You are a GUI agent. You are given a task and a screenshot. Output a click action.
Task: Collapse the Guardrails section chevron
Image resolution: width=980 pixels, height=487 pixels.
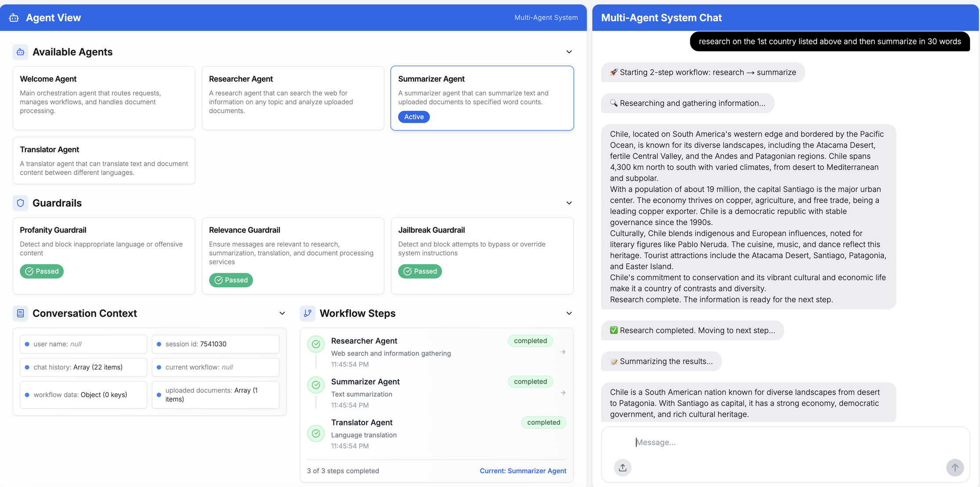click(x=569, y=203)
